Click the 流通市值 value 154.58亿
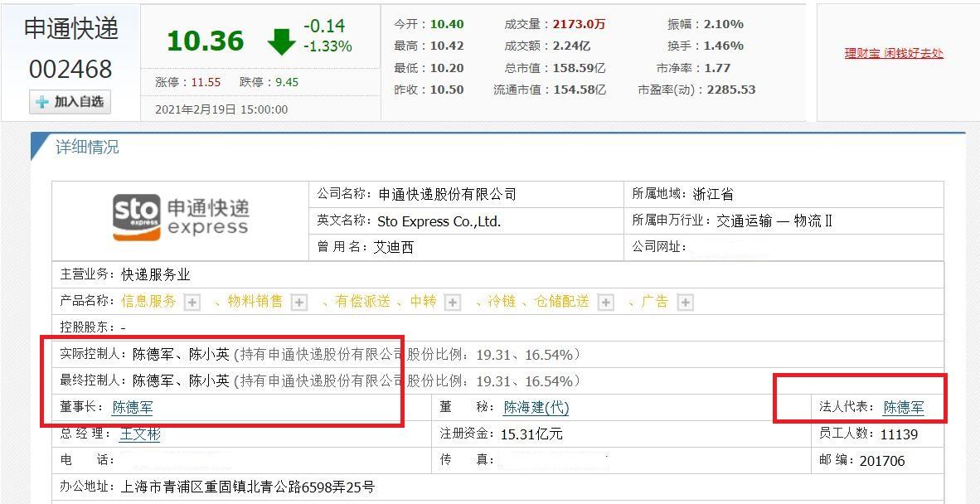 (x=580, y=90)
